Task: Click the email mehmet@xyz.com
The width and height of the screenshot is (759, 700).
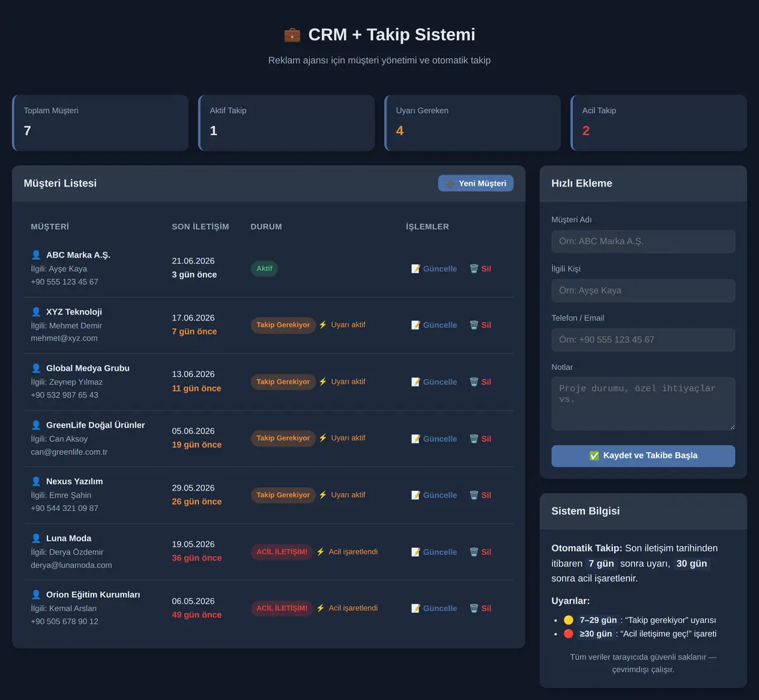Action: pyautogui.click(x=65, y=338)
